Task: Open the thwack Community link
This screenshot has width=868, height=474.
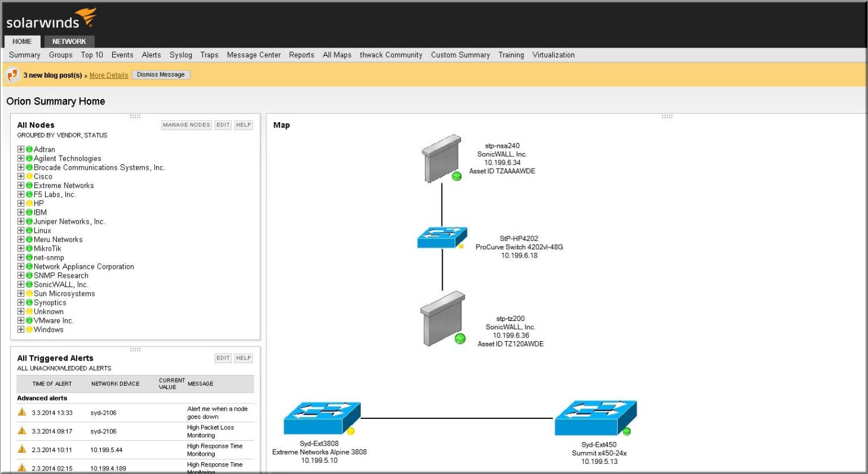Action: tap(391, 55)
